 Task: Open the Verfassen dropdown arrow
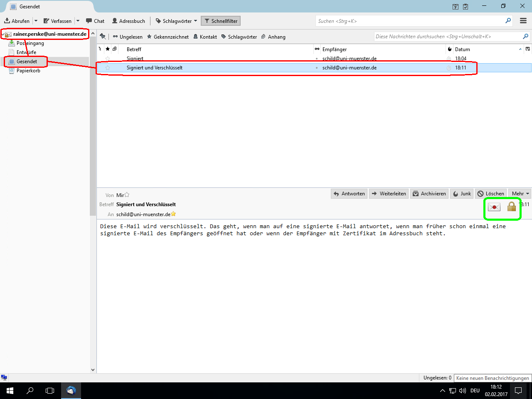[x=78, y=21]
